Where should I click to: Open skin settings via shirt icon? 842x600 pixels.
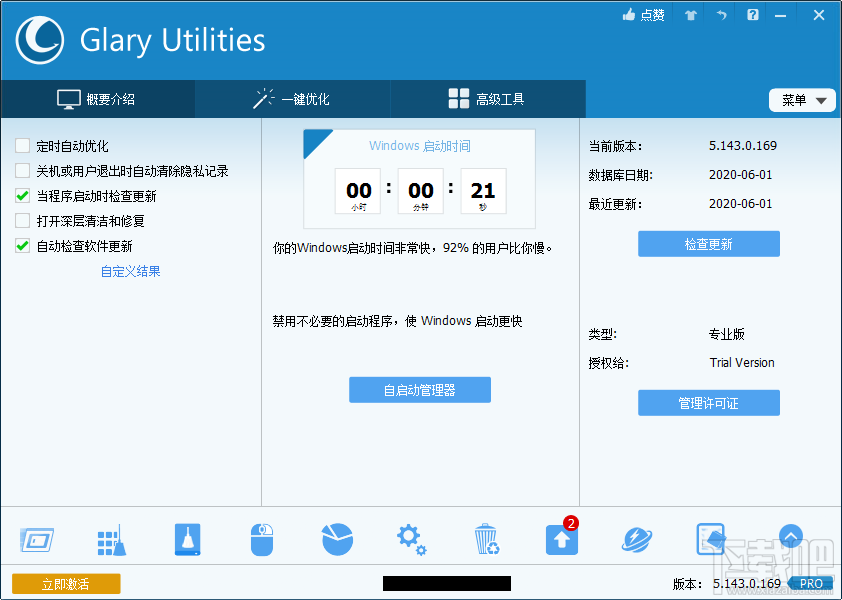[x=689, y=14]
